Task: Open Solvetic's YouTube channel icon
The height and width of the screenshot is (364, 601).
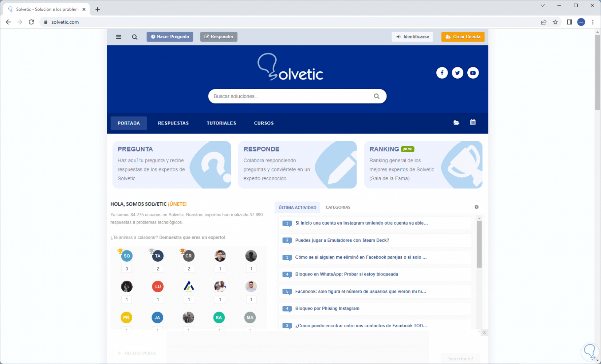Action: 473,73
